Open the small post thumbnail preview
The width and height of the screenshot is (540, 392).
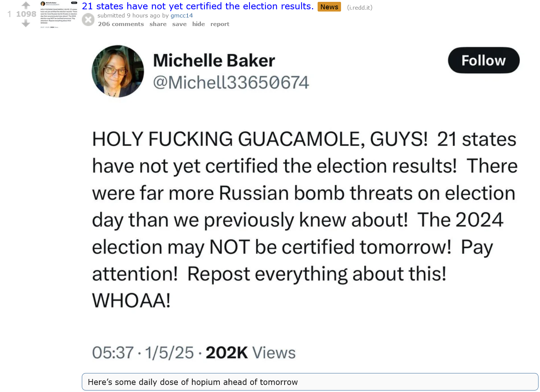[x=59, y=15]
